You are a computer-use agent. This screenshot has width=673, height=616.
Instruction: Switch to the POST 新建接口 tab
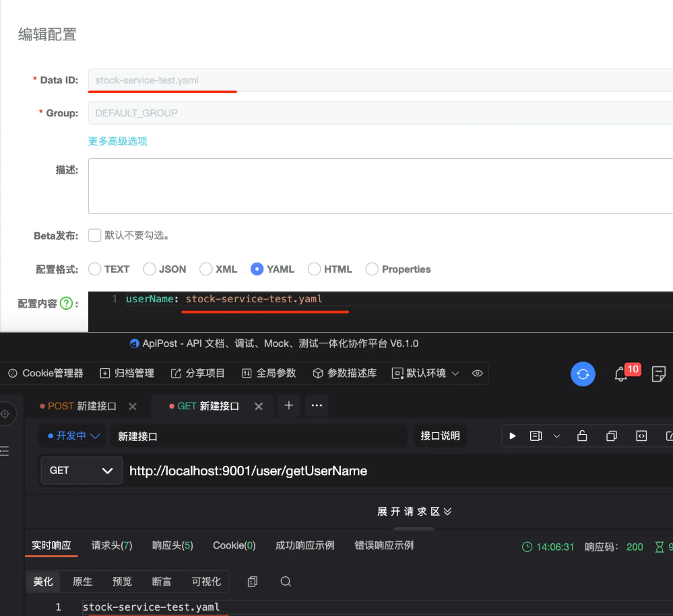pos(82,406)
